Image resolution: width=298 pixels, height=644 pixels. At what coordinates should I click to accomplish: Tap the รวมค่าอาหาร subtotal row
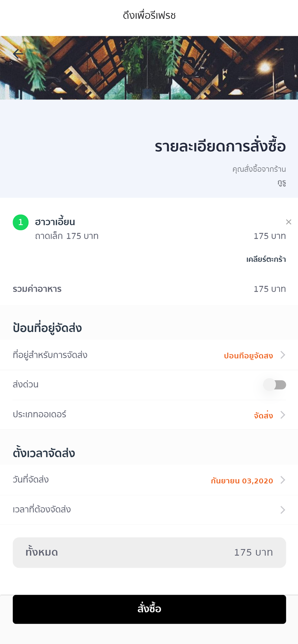(x=149, y=289)
